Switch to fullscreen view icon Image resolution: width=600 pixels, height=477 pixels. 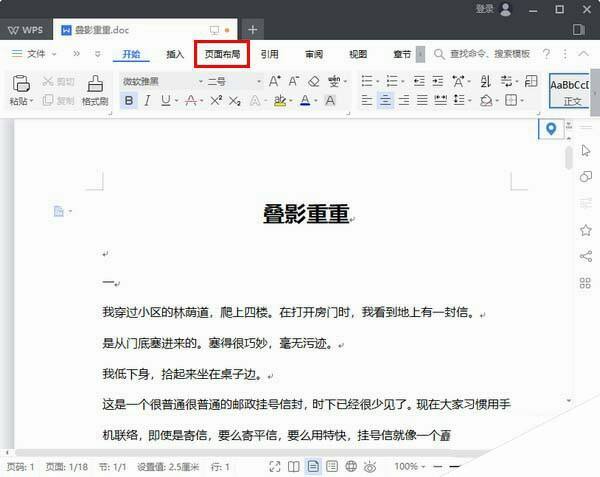coord(275,466)
